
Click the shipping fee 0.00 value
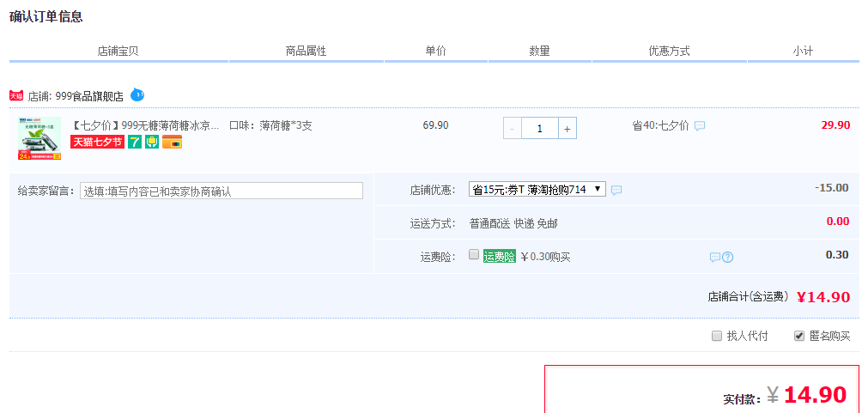[838, 222]
